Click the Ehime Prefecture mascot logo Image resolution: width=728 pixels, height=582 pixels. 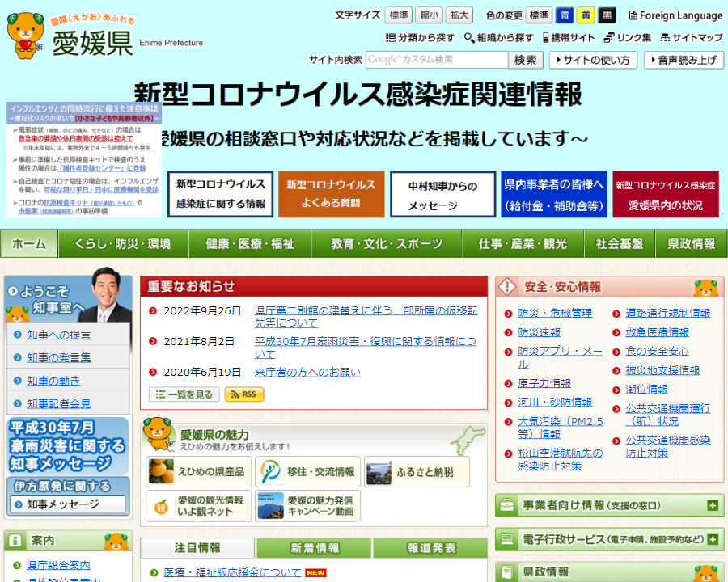(x=24, y=36)
